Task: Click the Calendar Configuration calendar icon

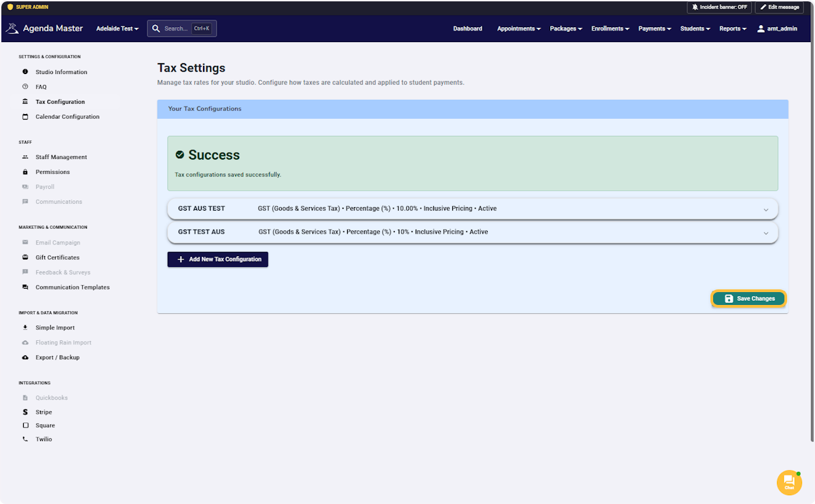Action: (25, 117)
